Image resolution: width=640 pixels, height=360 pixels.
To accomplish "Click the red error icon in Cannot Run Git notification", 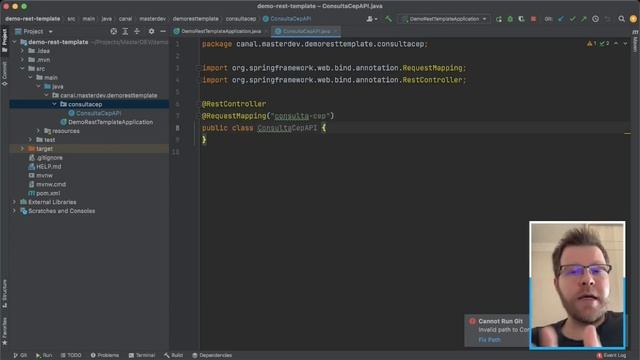I will tap(472, 321).
